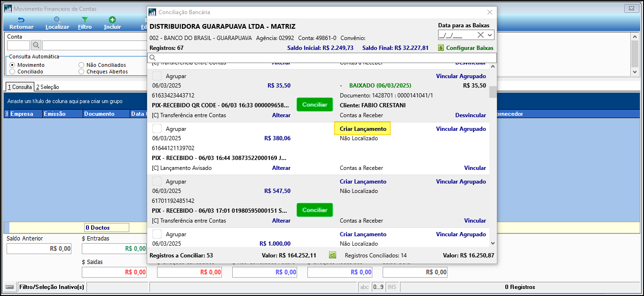The height and width of the screenshot is (296, 644).
Task: Click the Retornar toolbar icon
Action: pyautogui.click(x=21, y=20)
